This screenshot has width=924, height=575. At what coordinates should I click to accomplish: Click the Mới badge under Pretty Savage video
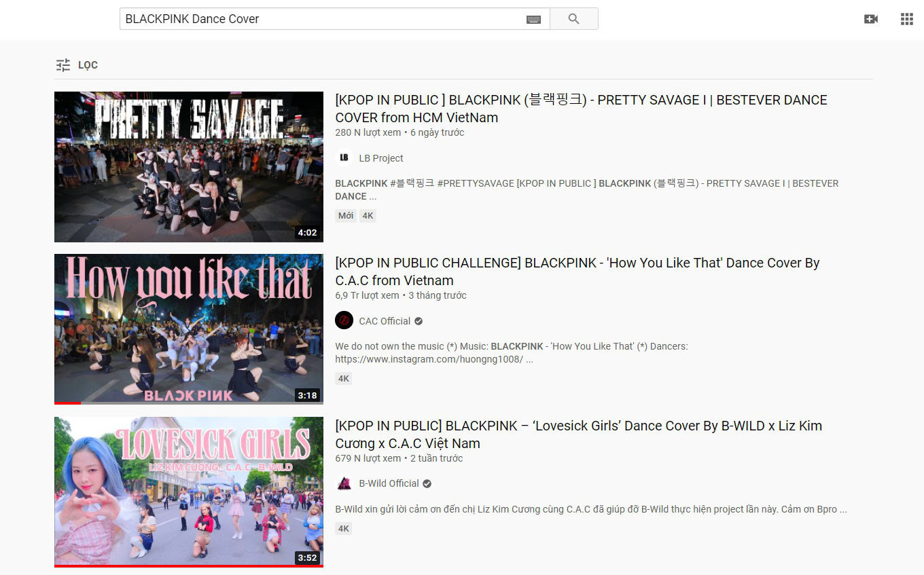coord(346,216)
